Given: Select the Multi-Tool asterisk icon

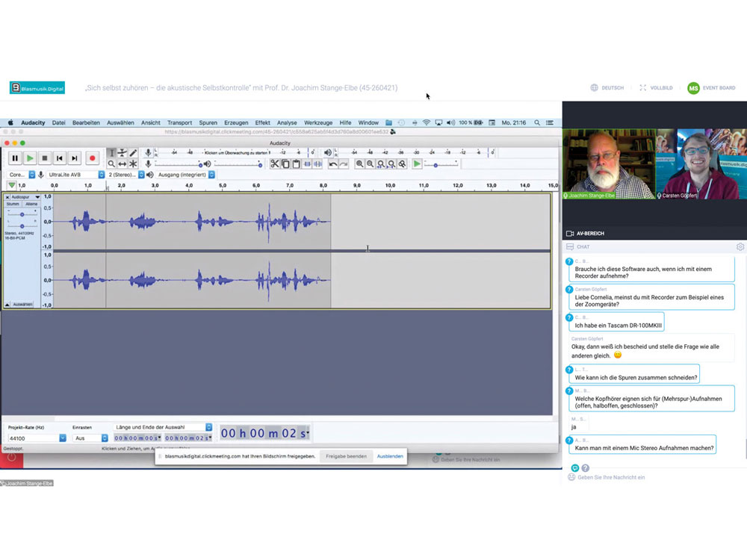Looking at the screenshot, I should click(134, 164).
